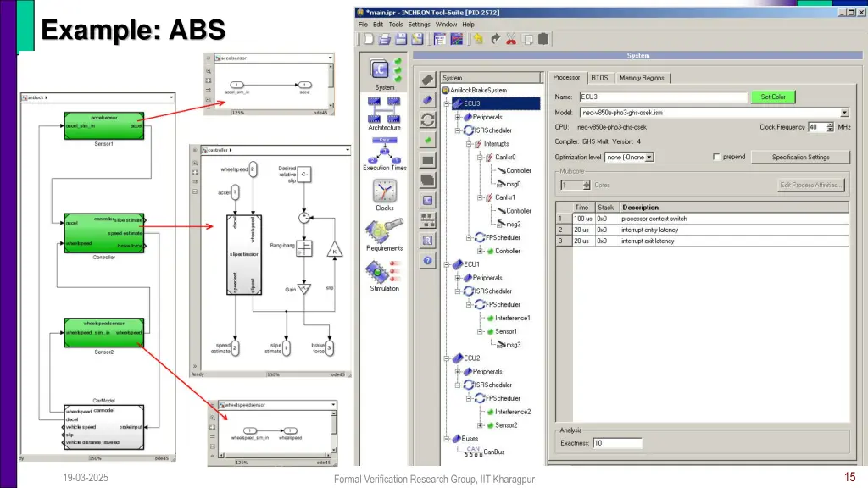868x488 pixels.
Task: Expand Peripherals under ECU3
Action: click(x=458, y=117)
